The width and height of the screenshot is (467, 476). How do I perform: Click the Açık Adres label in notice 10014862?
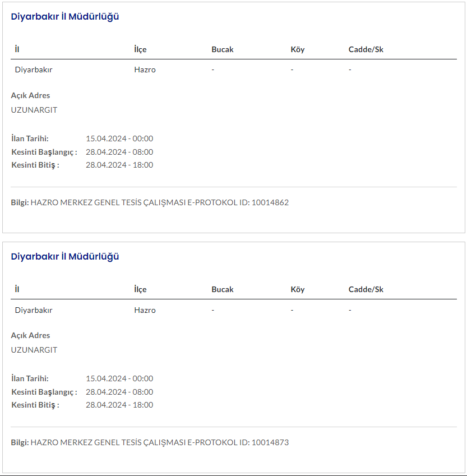click(x=30, y=95)
